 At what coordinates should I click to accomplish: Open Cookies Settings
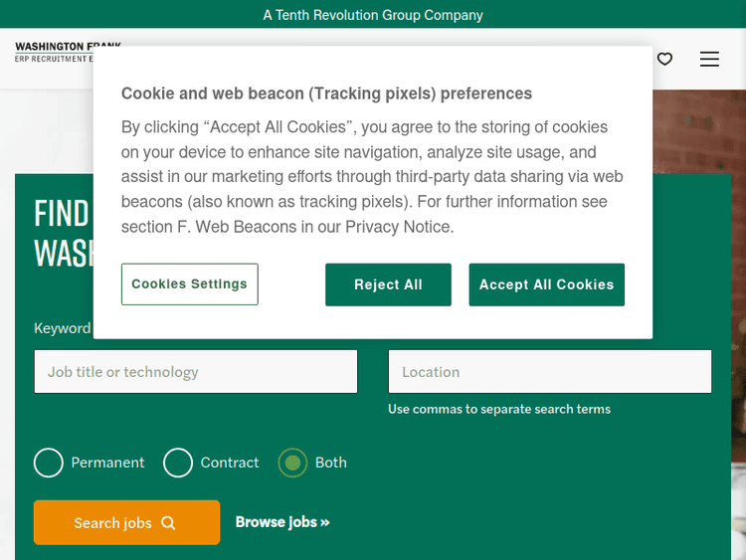(x=189, y=284)
